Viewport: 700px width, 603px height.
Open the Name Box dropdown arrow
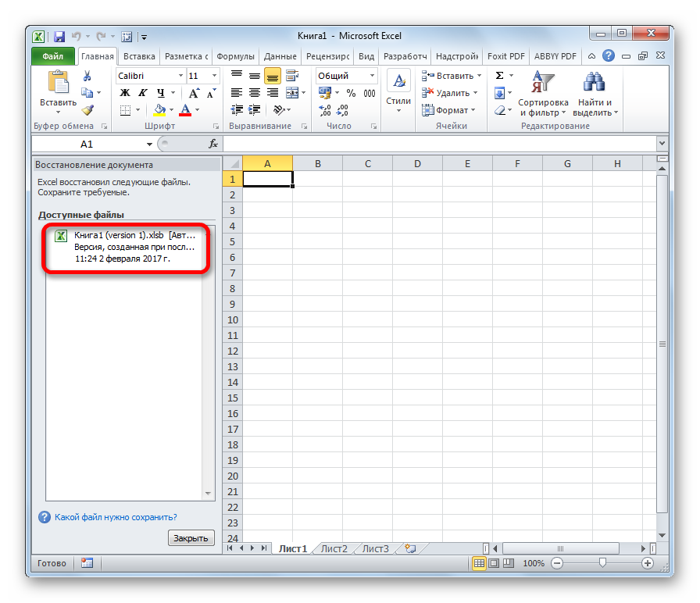(150, 145)
